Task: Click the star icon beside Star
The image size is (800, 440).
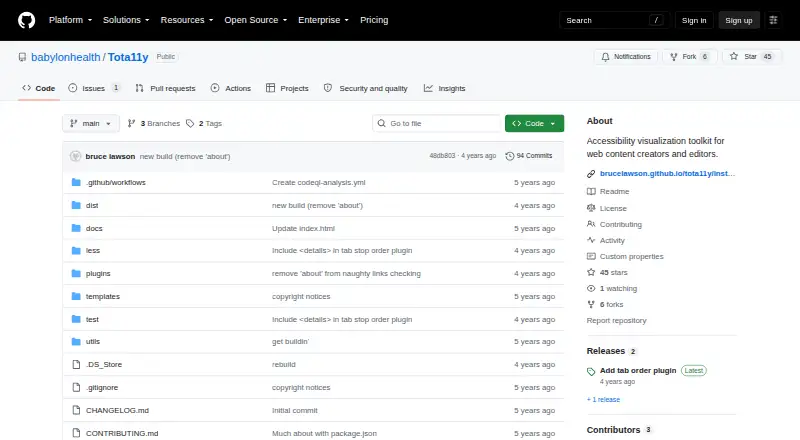Action: pyautogui.click(x=734, y=56)
